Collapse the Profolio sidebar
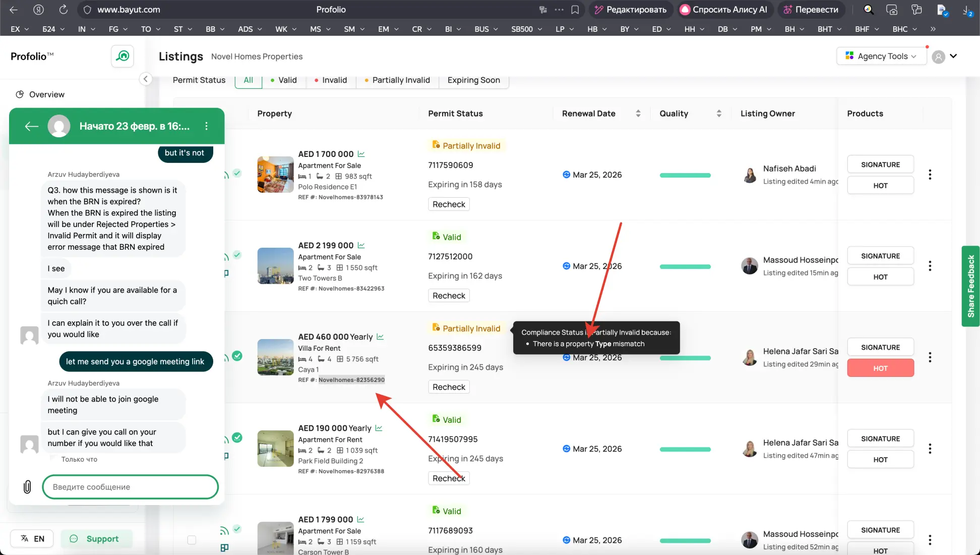Image resolution: width=980 pixels, height=555 pixels. point(145,79)
